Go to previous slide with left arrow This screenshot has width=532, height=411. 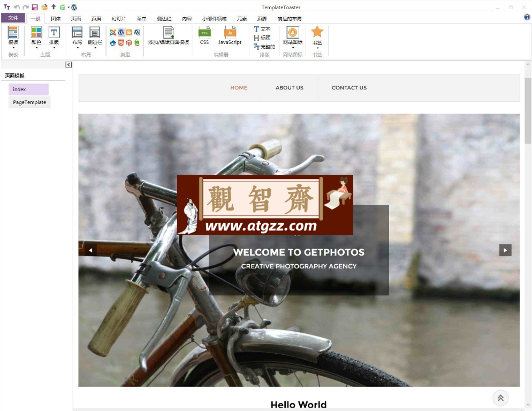click(x=90, y=250)
